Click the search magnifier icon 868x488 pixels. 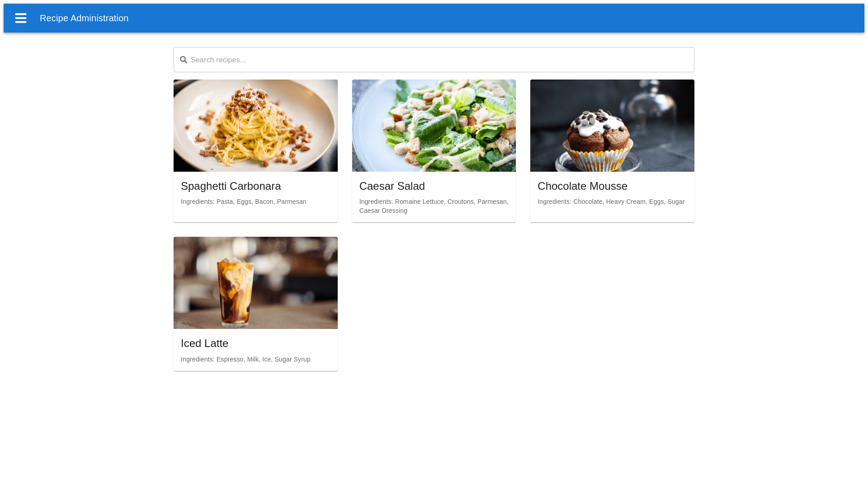coord(183,60)
